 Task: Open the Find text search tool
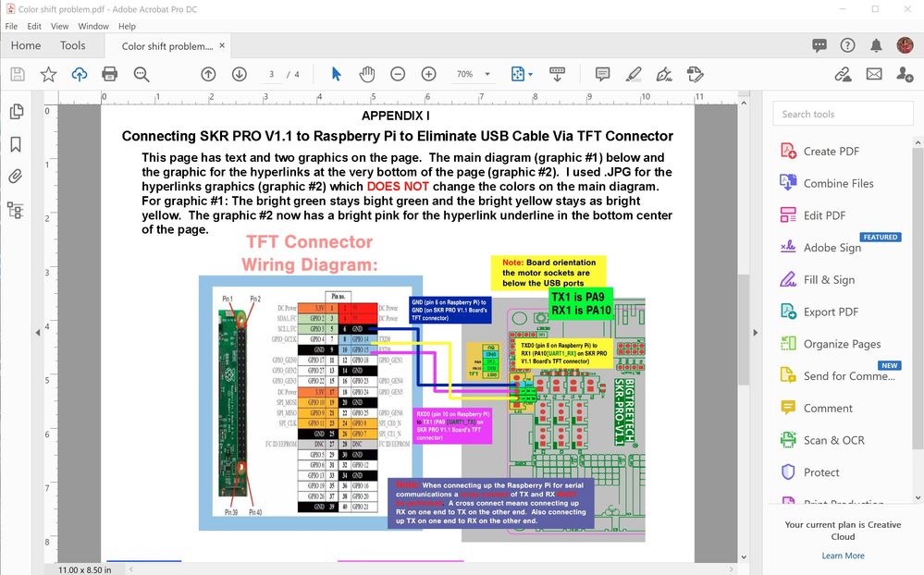[x=141, y=74]
